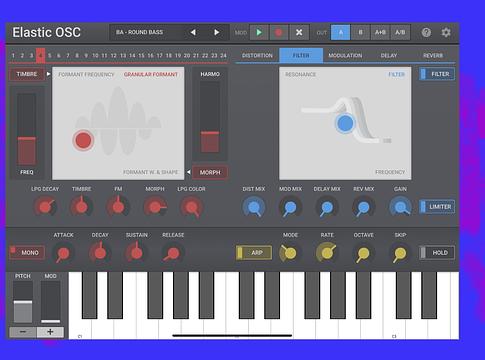The height and width of the screenshot is (360, 485).
Task: Go to the next preset arrow
Action: [x=216, y=32]
